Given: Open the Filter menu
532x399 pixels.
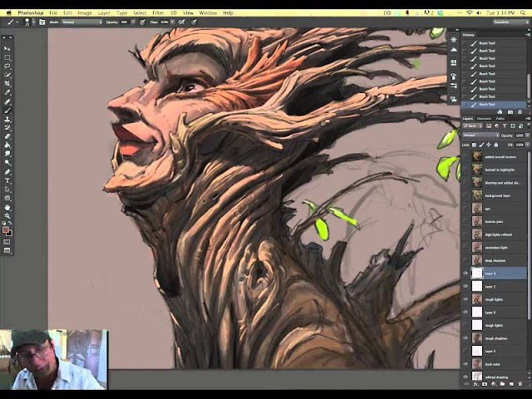Looking at the screenshot, I should click(158, 13).
